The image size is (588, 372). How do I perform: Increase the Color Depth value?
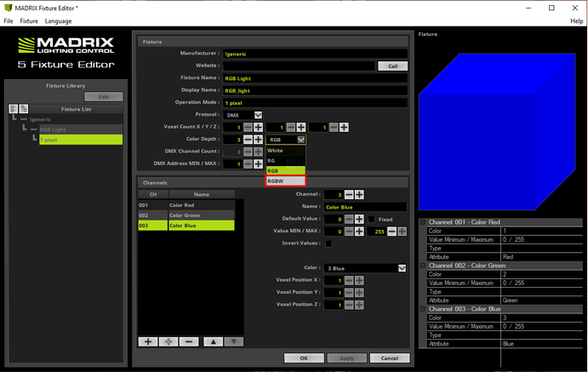pyautogui.click(x=258, y=140)
